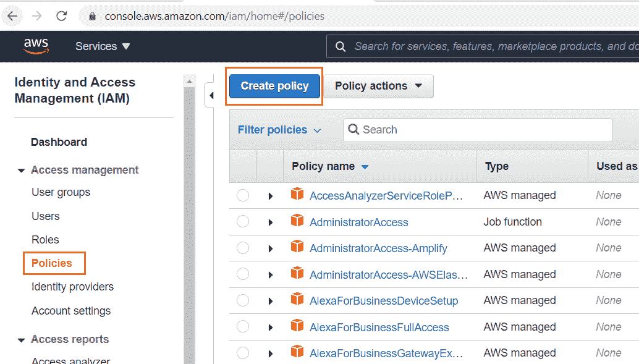Select Policies in the sidebar
The width and height of the screenshot is (639, 364).
52,263
